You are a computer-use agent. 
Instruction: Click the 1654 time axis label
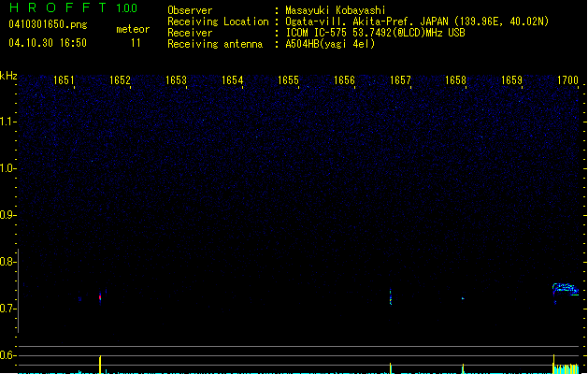pyautogui.click(x=232, y=80)
